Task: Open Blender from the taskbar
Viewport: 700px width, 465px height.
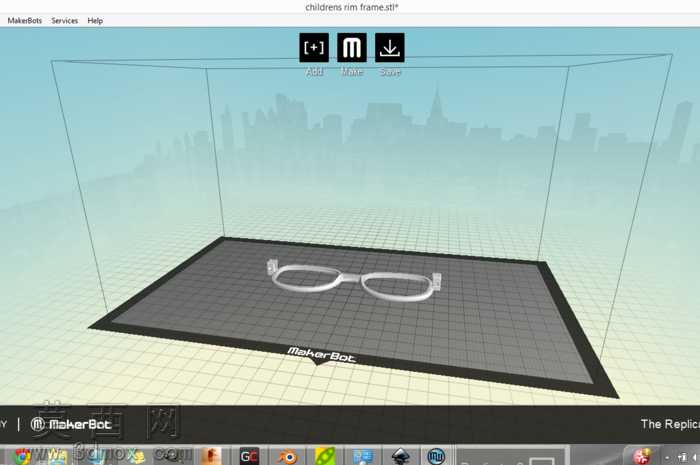Action: 288,457
